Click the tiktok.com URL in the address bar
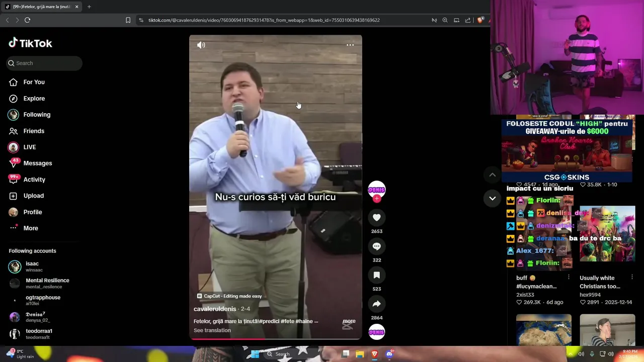Screen dimensions: 644x362 264,20
